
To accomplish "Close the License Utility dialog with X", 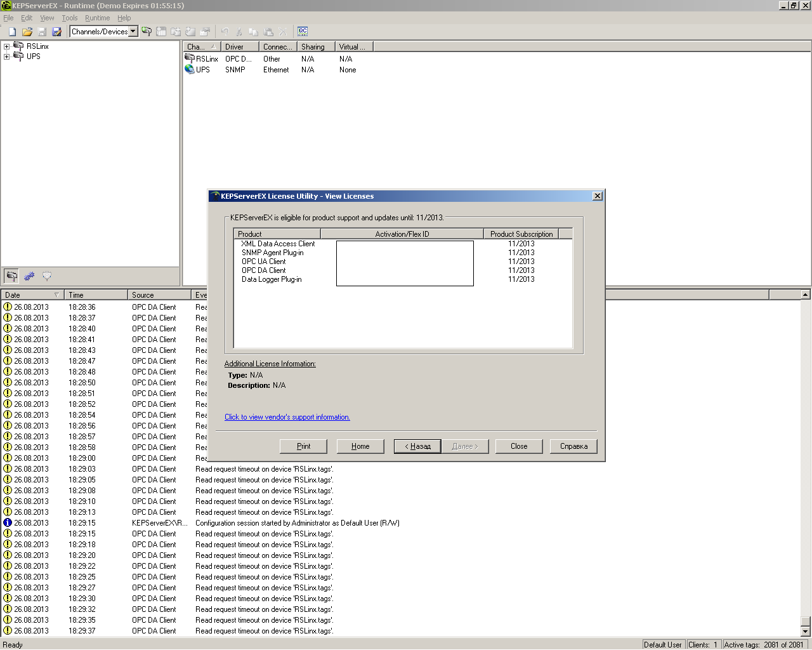I will point(597,196).
